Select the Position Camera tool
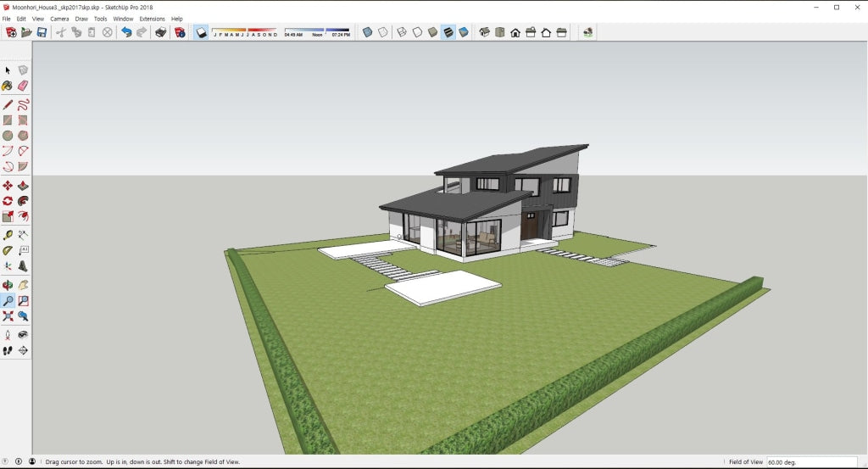 [x=8, y=335]
